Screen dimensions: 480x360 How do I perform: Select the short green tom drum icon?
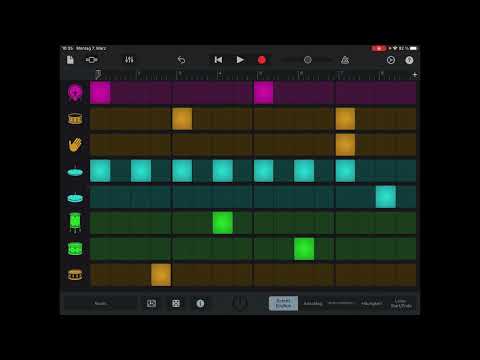[75, 249]
